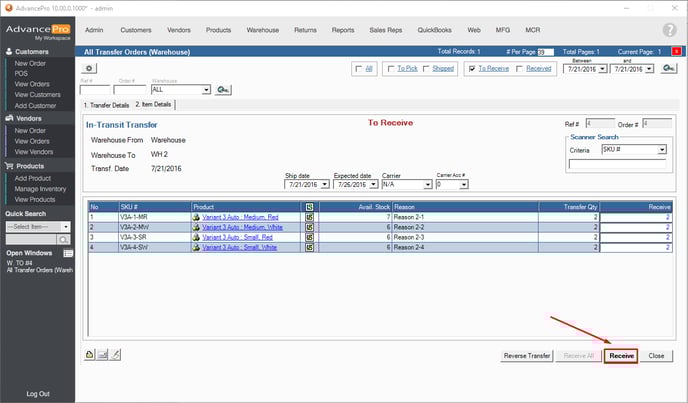Screen dimensions: 688x403
Task: Click the search key icon next to Warehouse dropdown
Action: pyautogui.click(x=223, y=90)
